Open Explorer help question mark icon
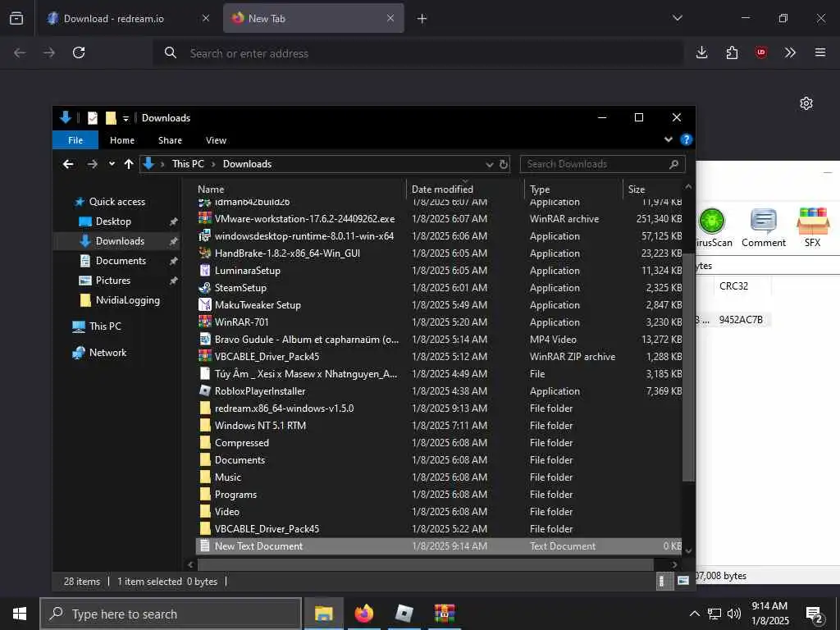The width and height of the screenshot is (840, 630). [x=687, y=139]
